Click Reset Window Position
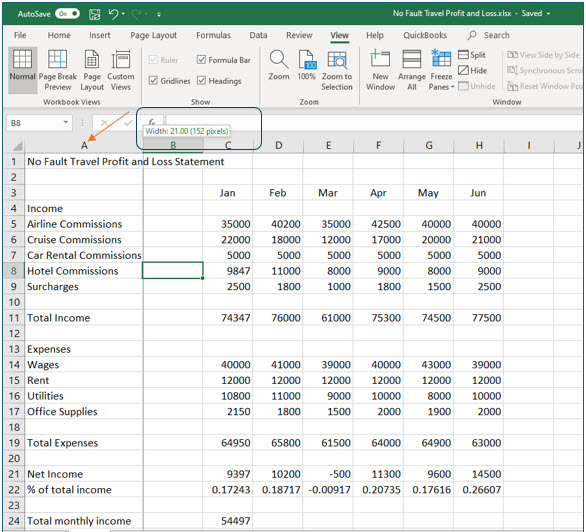 tap(544, 86)
